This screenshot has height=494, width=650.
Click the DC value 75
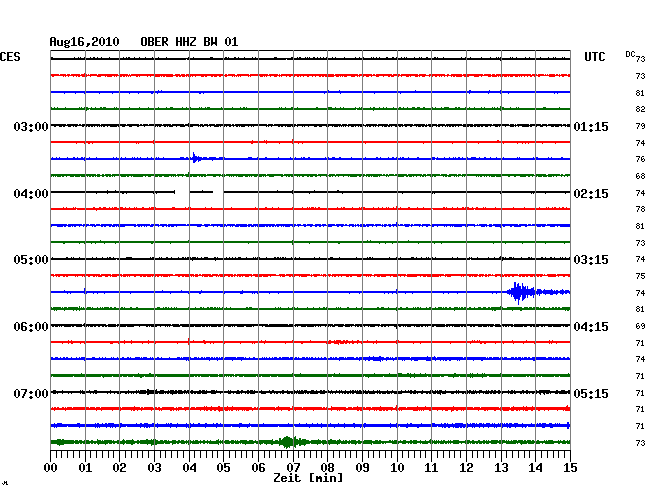(640, 276)
